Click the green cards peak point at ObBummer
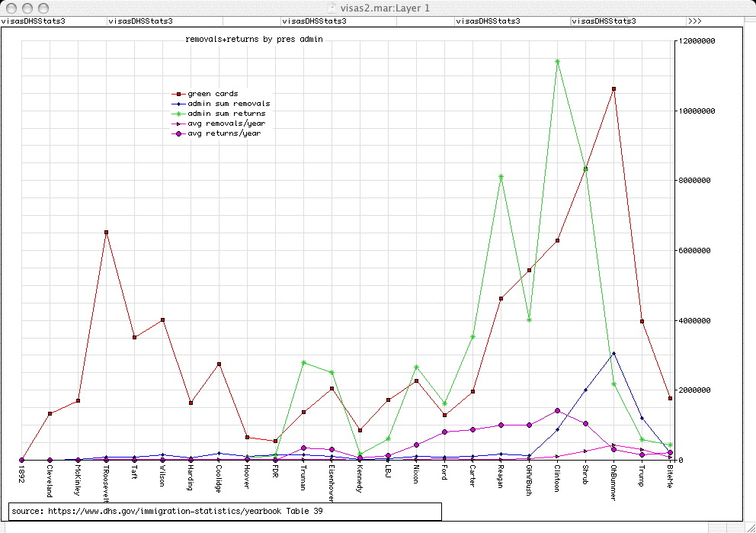The width and height of the screenshot is (756, 533). point(613,89)
